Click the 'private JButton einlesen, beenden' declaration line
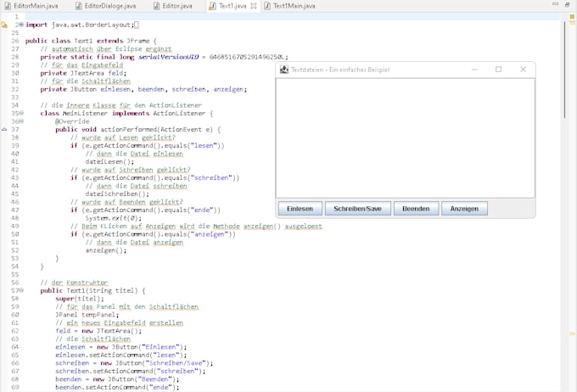 coord(143,89)
